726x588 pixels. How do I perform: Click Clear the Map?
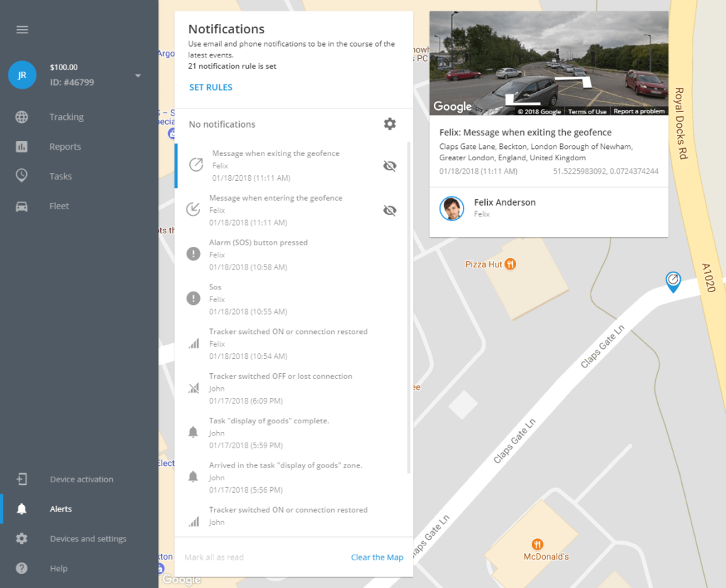point(376,558)
